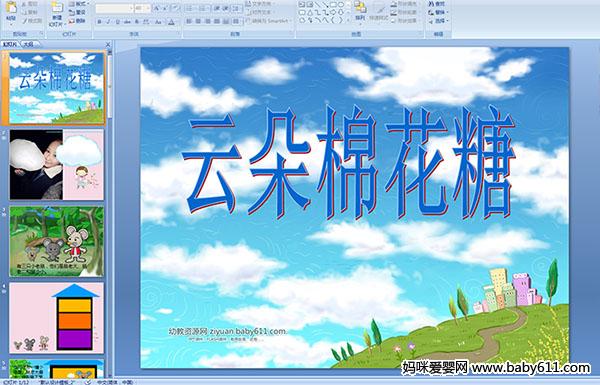Justify the text

tap(217, 21)
